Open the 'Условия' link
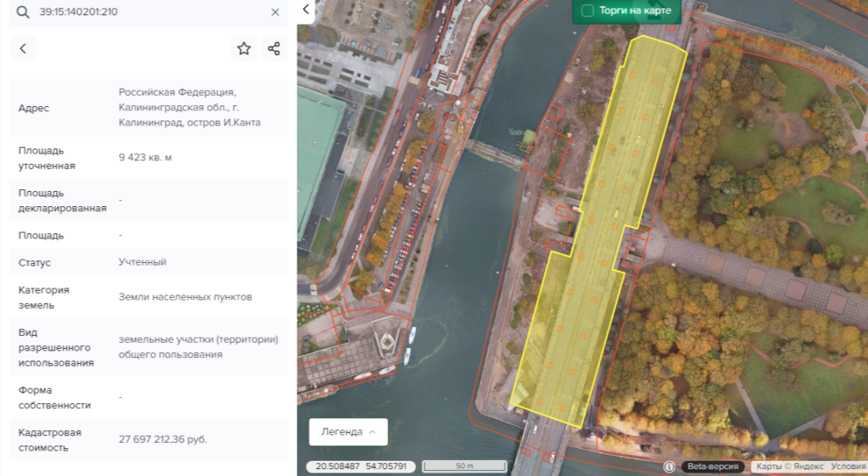The height and width of the screenshot is (476, 868). (848, 467)
